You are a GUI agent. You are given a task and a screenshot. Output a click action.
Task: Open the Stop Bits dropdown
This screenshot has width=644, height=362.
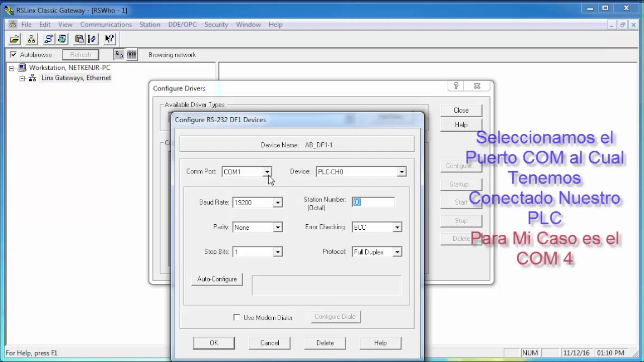pyautogui.click(x=277, y=252)
